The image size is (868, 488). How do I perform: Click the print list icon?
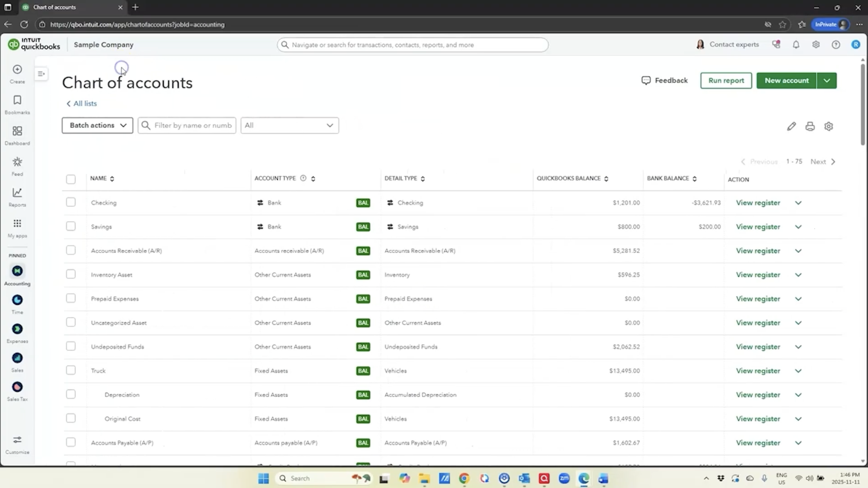810,126
